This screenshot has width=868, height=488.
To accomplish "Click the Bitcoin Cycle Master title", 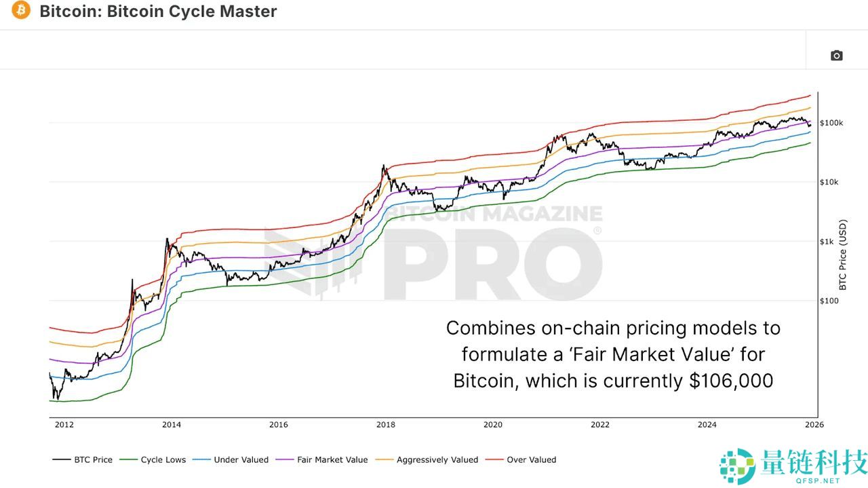I will tap(158, 11).
